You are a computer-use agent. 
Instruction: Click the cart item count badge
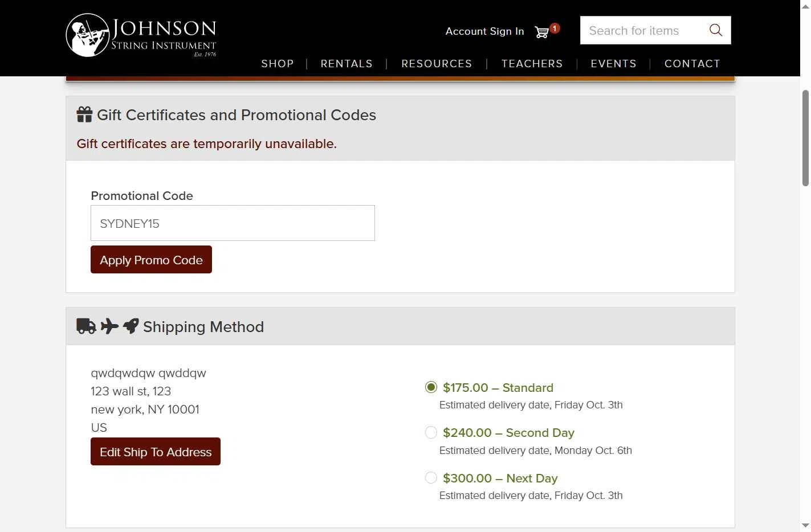pos(555,28)
